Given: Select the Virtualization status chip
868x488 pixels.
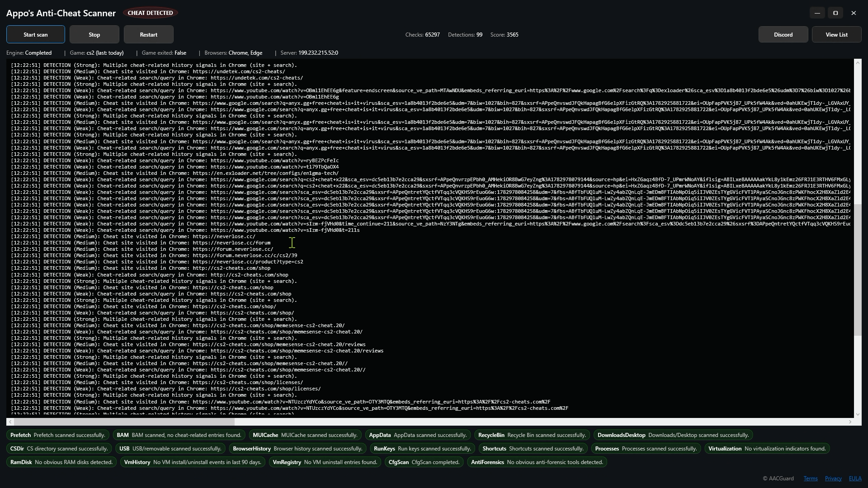Looking at the screenshot, I should tap(767, 449).
